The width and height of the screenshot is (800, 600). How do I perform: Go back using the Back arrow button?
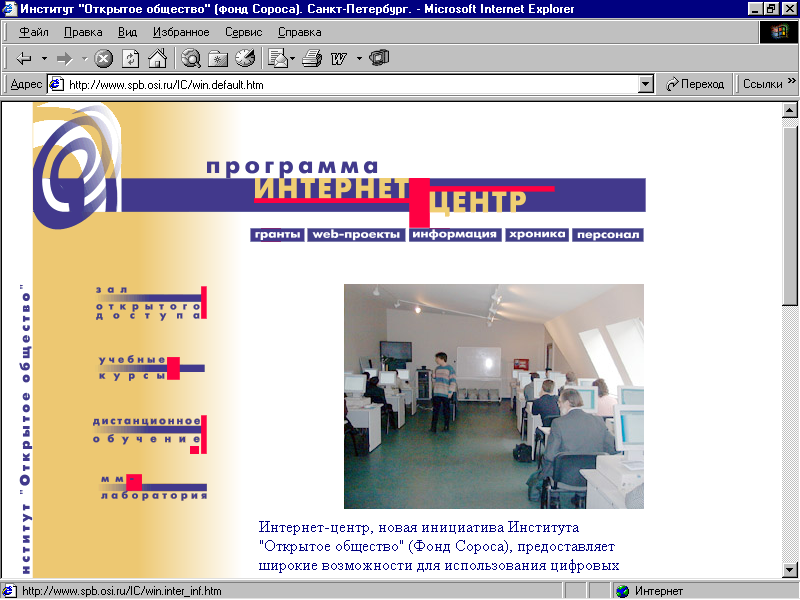[x=23, y=59]
